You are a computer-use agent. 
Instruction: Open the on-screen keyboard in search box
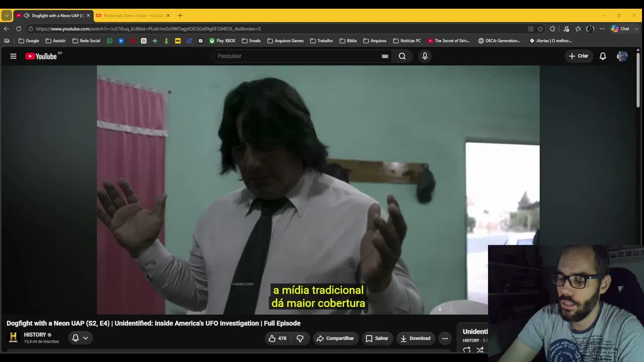[385, 56]
